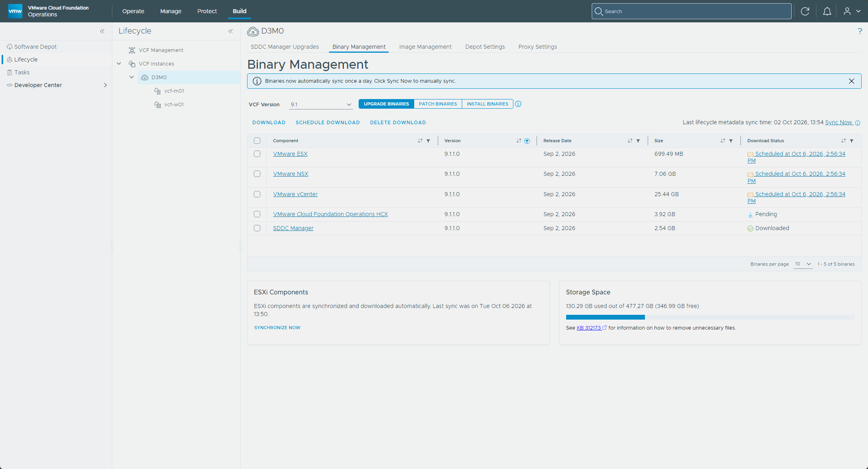The width and height of the screenshot is (868, 469).
Task: Open KB 312173 link
Action: pos(589,328)
